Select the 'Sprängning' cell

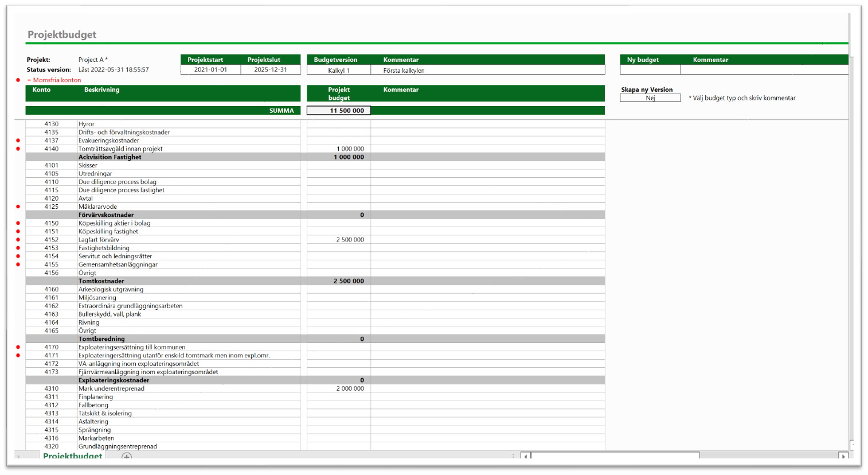click(189, 430)
